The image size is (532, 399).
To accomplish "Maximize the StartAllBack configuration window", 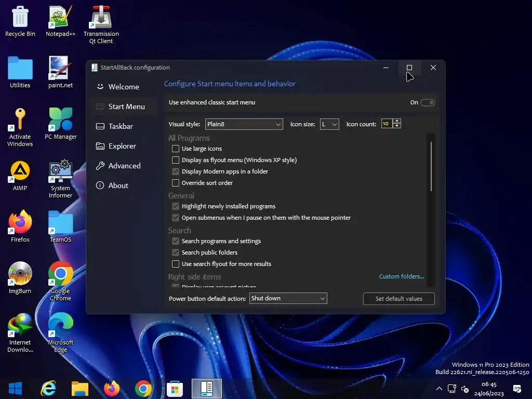I will [409, 68].
